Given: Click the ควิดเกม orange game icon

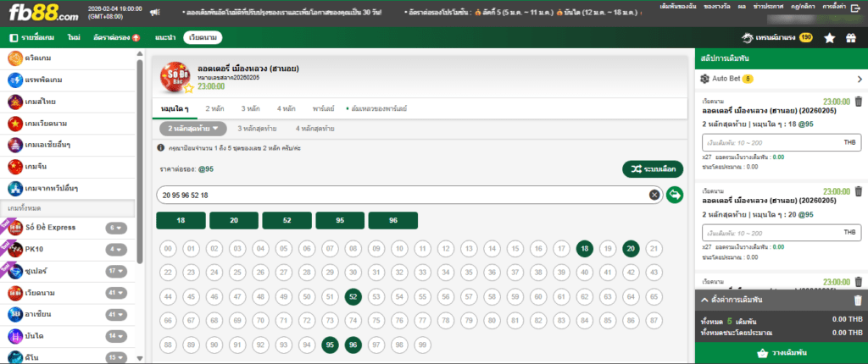Looking at the screenshot, I should (15, 58).
